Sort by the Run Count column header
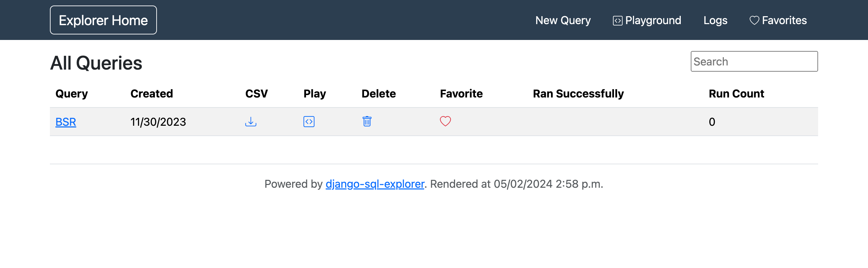 coord(736,94)
